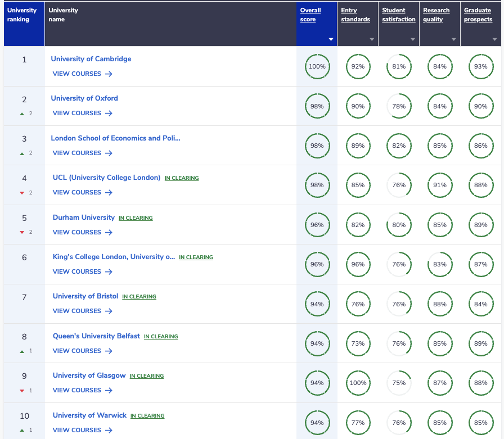
Task: Click VIEW COURSES for Queen's University Belfast
Action: tap(77, 351)
